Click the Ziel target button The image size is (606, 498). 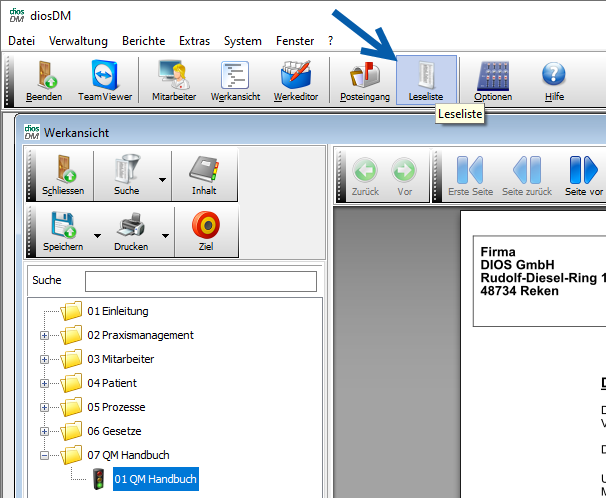click(205, 231)
